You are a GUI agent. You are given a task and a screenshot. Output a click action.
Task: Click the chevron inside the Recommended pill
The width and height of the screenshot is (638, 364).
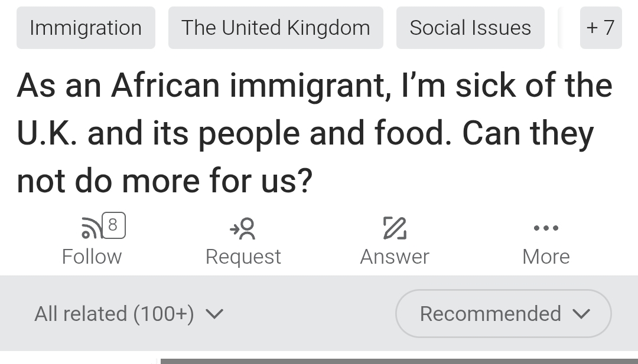(582, 314)
